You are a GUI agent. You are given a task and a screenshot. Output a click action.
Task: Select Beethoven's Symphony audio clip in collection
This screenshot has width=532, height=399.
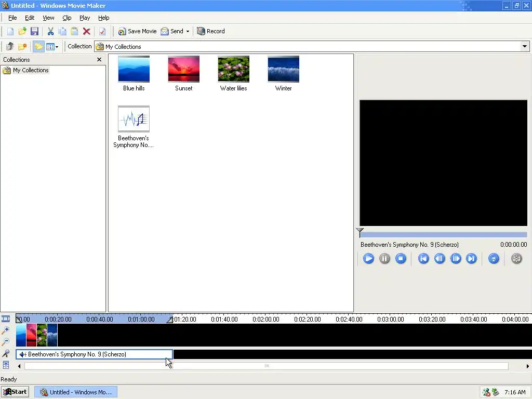point(134,119)
